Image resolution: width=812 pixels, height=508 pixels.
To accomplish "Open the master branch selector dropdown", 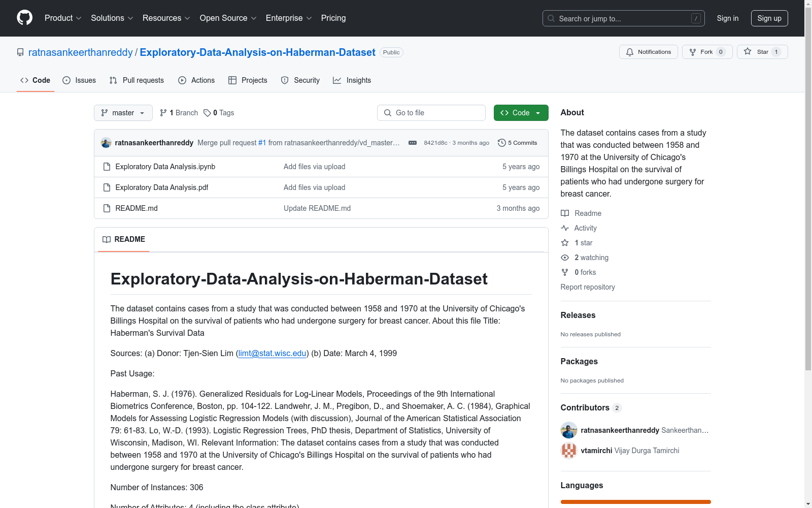I will coord(123,113).
